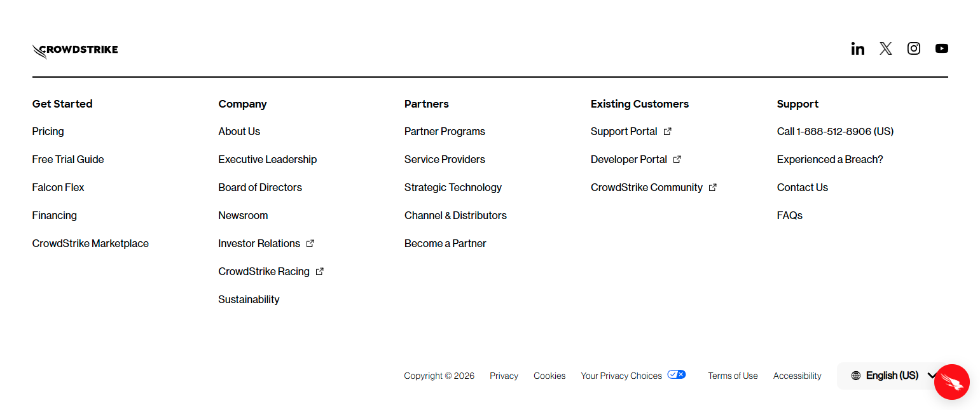Open CrowdStrike's YouTube channel
Screen dimensions: 980x410
(941, 48)
